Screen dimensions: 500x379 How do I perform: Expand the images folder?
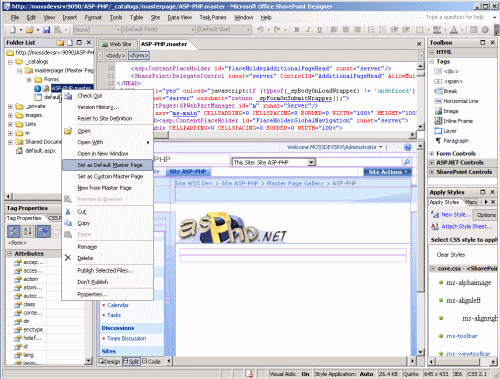10,115
